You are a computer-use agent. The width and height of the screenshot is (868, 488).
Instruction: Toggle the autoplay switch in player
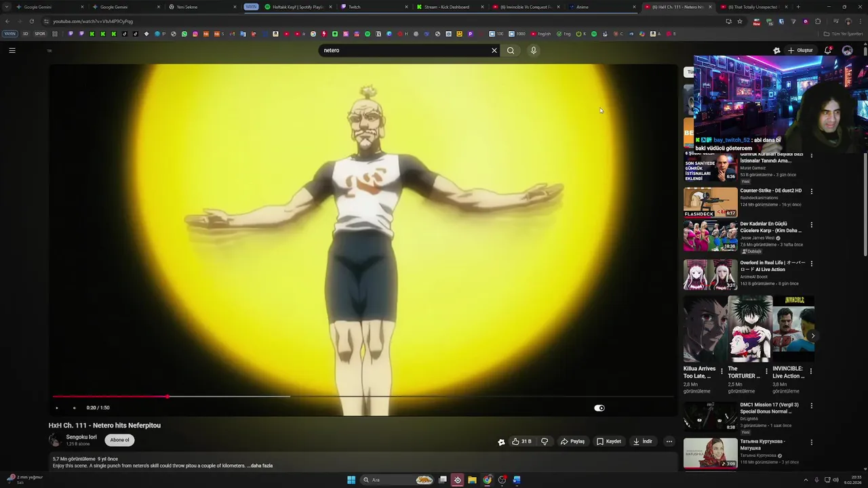click(x=599, y=408)
